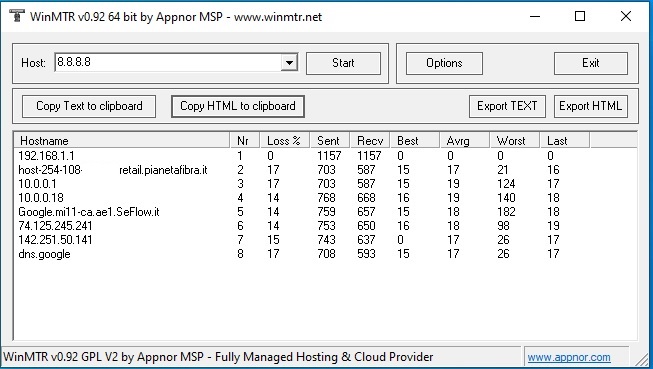
Task: Click the Worst column header
Action: point(514,141)
